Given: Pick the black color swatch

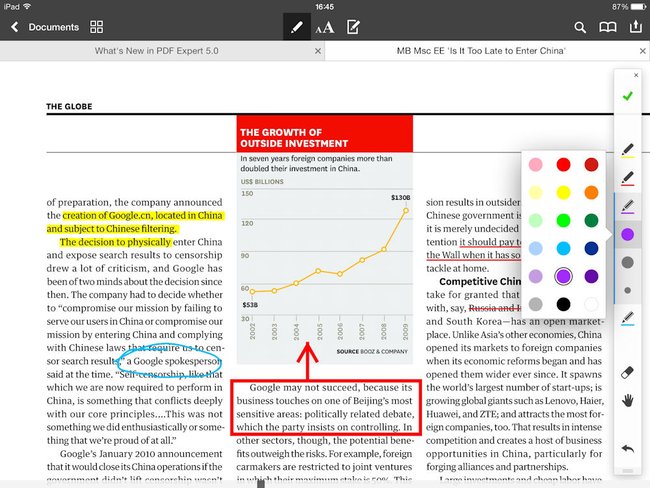Looking at the screenshot, I should pos(563,304).
